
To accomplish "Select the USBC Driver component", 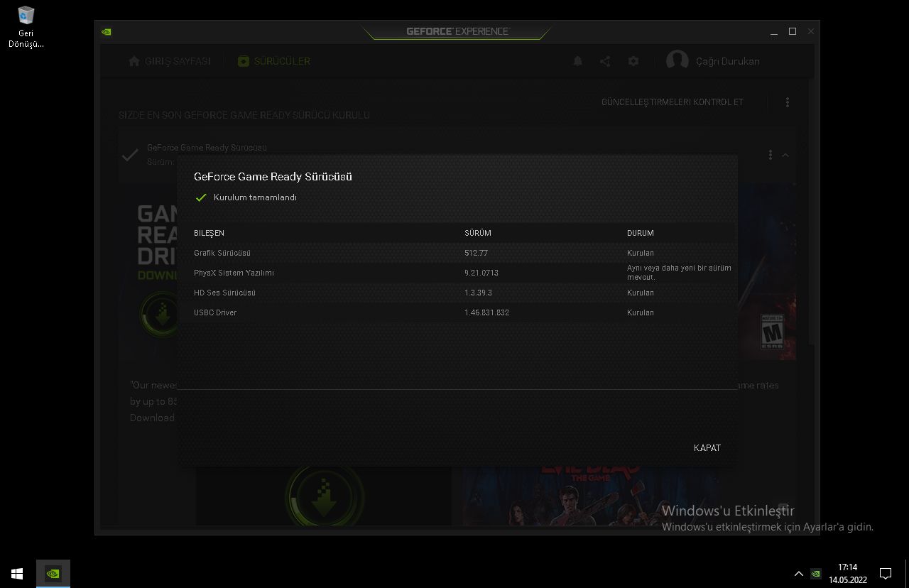I will [215, 312].
